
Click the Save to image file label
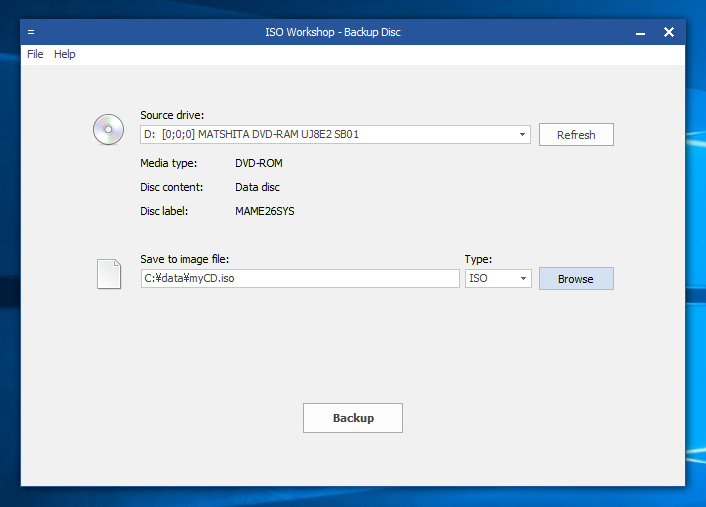pyautogui.click(x=185, y=259)
